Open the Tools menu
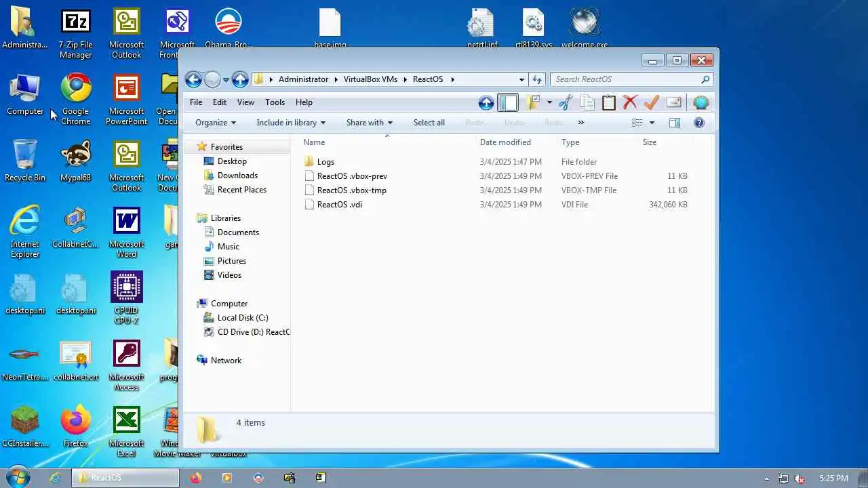 (x=275, y=102)
